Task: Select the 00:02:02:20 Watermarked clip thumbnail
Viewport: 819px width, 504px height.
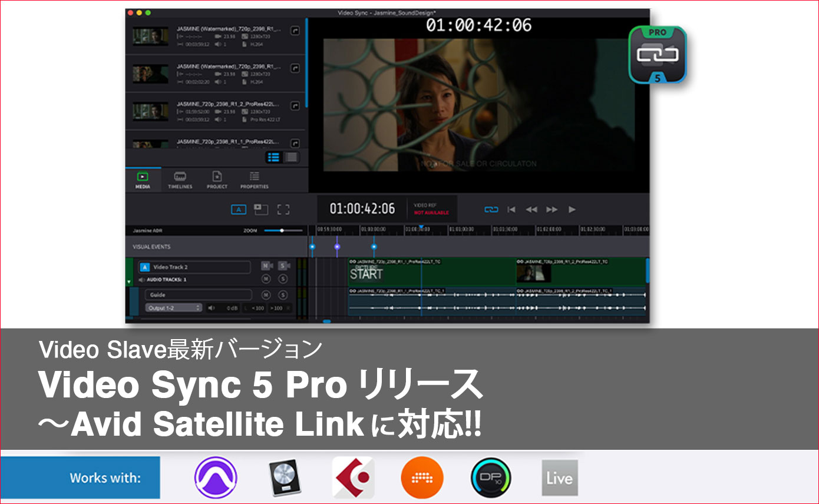Action: [150, 74]
